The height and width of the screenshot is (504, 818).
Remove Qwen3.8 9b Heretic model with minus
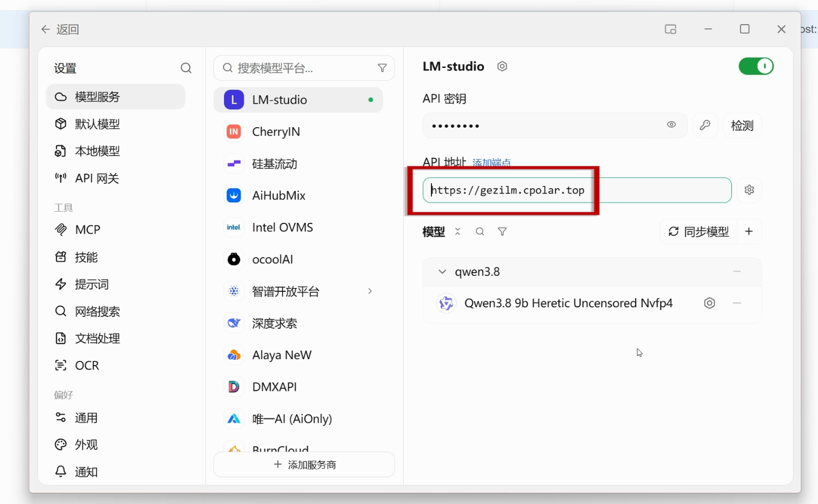tap(737, 303)
